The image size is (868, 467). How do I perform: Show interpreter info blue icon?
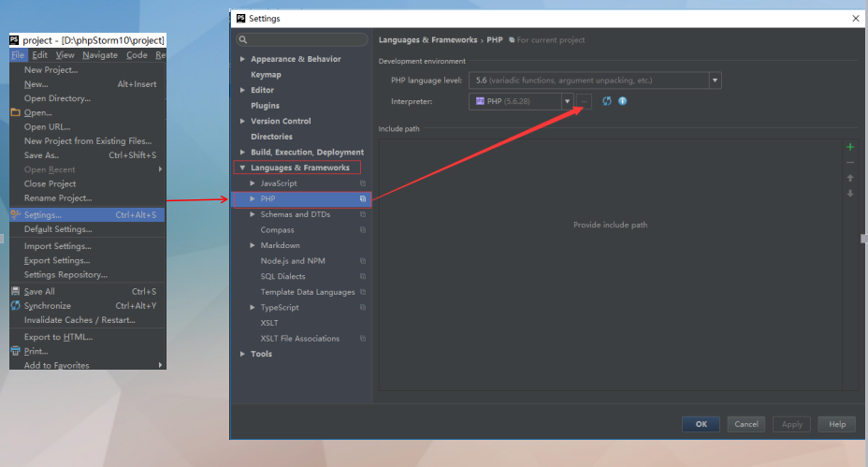tap(623, 101)
